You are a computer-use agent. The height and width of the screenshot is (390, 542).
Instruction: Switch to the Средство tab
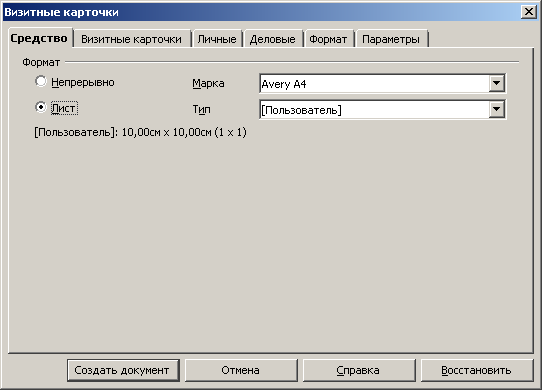coord(39,38)
